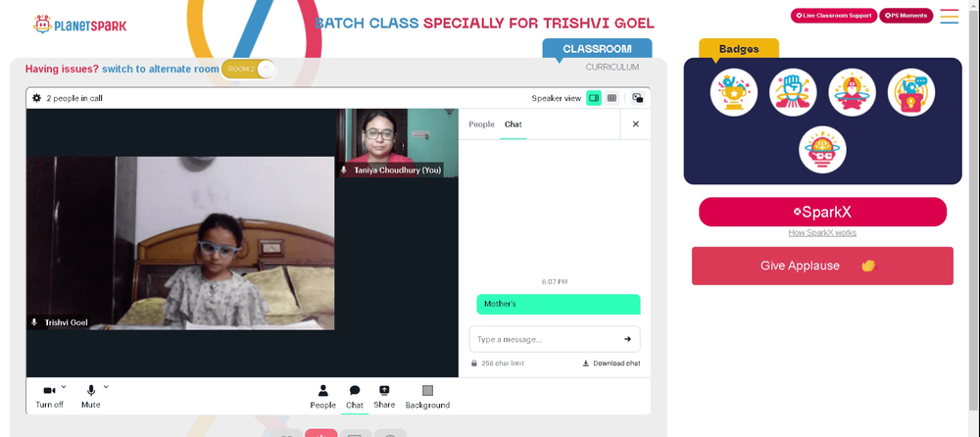Click the Mother's chat message bubble
This screenshot has width=980, height=437.
pos(559,305)
